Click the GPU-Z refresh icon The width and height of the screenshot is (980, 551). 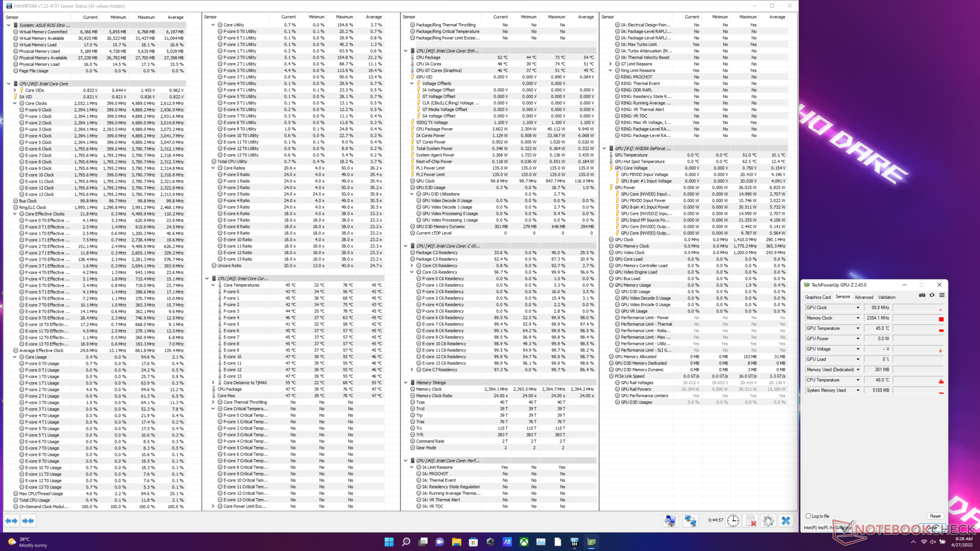[x=932, y=295]
